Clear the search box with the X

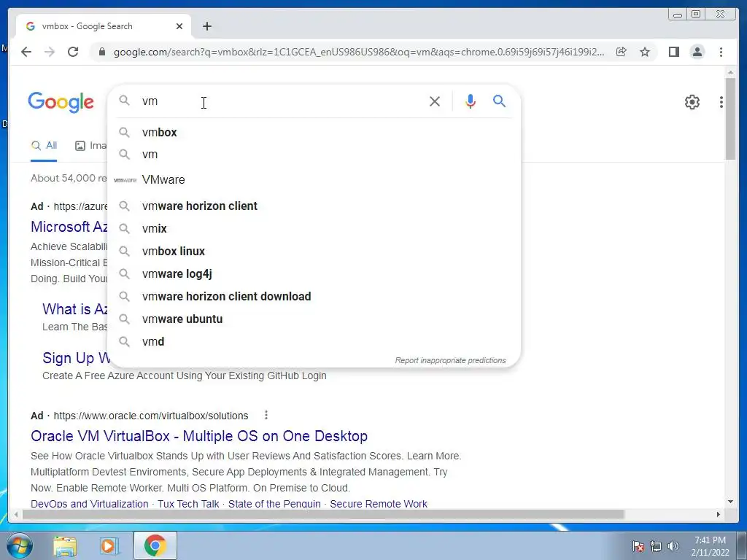click(435, 101)
